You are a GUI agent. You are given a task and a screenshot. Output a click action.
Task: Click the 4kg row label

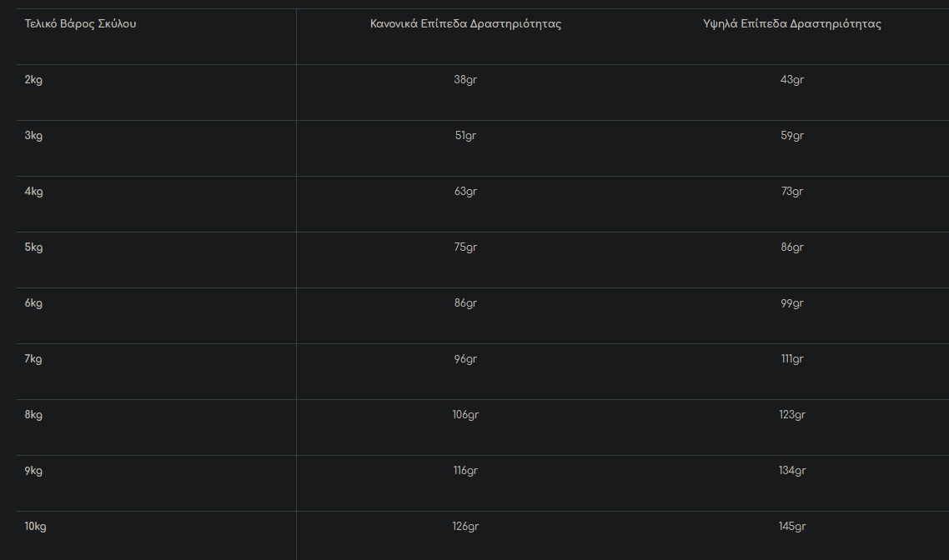tap(33, 192)
